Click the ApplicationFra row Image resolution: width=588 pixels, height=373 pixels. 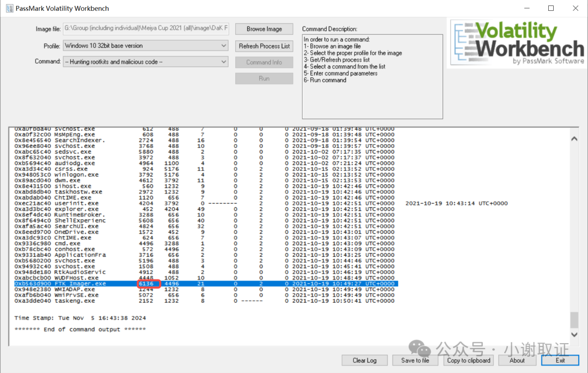tap(204, 254)
